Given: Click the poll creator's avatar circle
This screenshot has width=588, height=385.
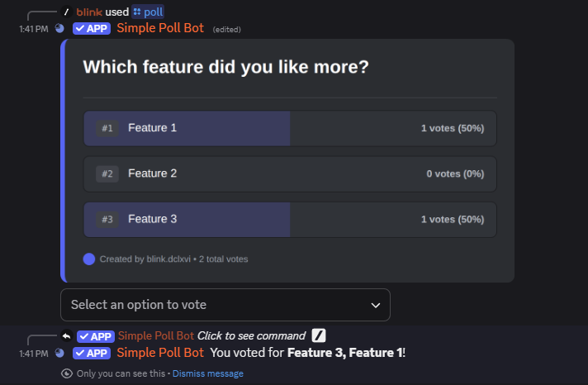Looking at the screenshot, I should (89, 259).
